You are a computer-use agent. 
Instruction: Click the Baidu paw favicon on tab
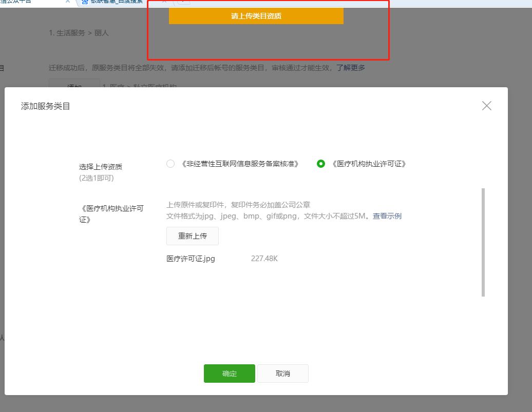tap(85, 2)
